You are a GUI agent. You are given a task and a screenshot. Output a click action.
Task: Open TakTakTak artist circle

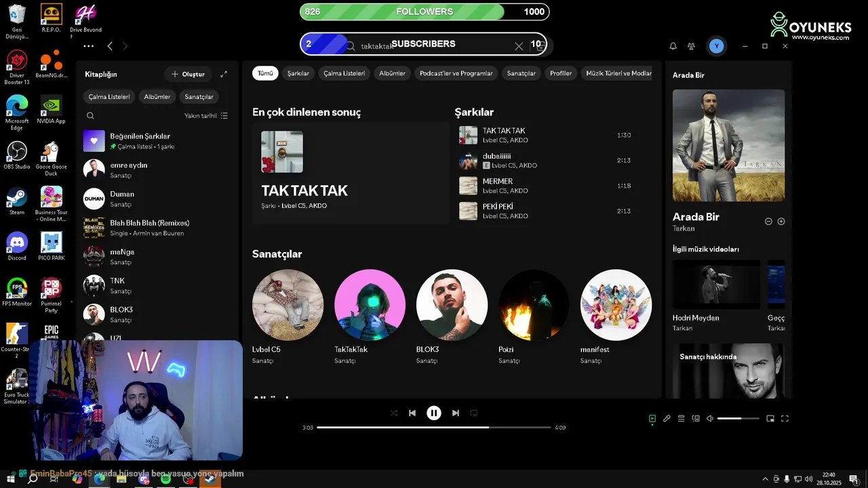[x=370, y=305]
